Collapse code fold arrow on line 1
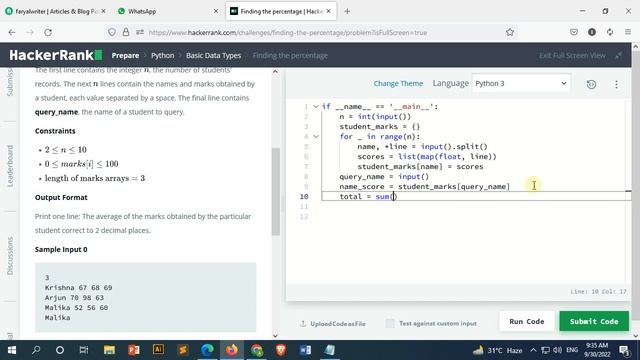Screen dimensions: 640x360 (x=316, y=107)
